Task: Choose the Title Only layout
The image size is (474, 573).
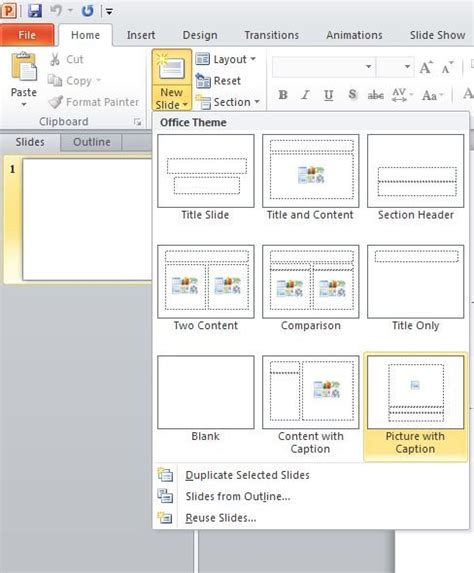Action: pyautogui.click(x=416, y=288)
